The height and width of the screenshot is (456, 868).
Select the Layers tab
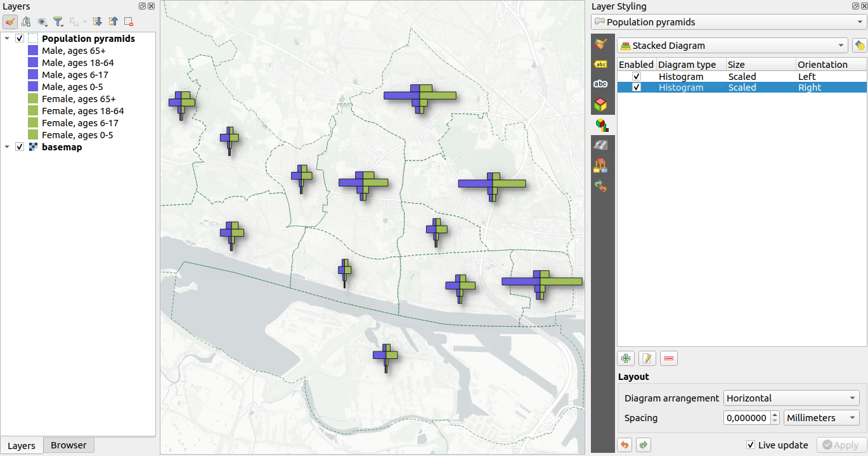point(22,445)
